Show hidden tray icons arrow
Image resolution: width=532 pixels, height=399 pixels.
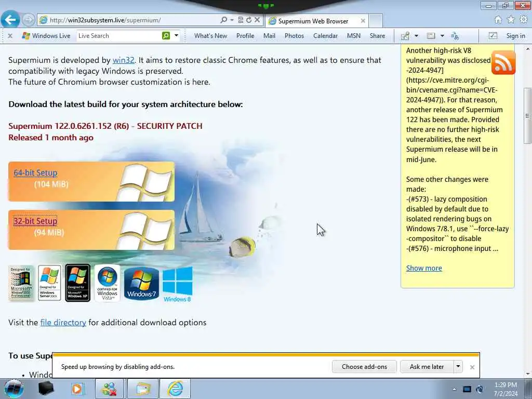[454, 389]
